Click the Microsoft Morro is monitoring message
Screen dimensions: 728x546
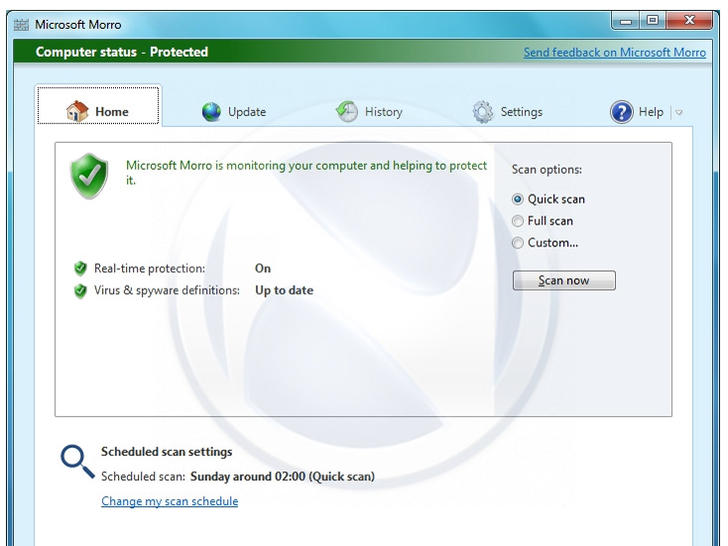coord(306,173)
